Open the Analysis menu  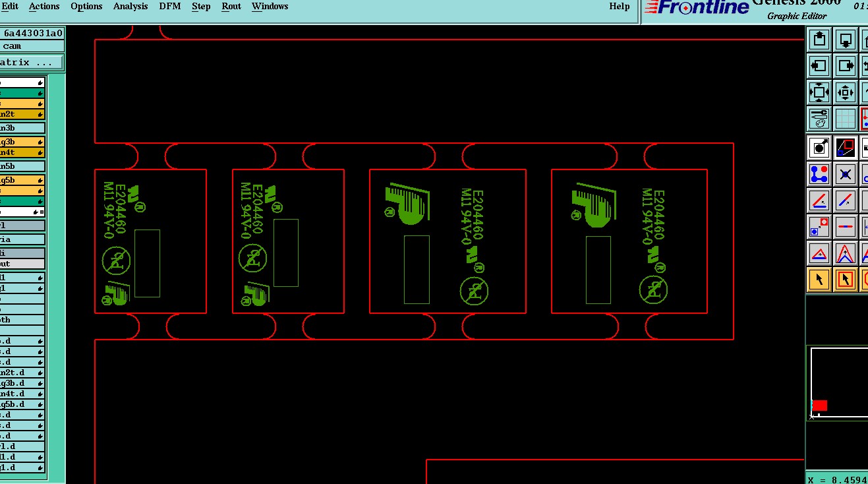click(x=130, y=7)
